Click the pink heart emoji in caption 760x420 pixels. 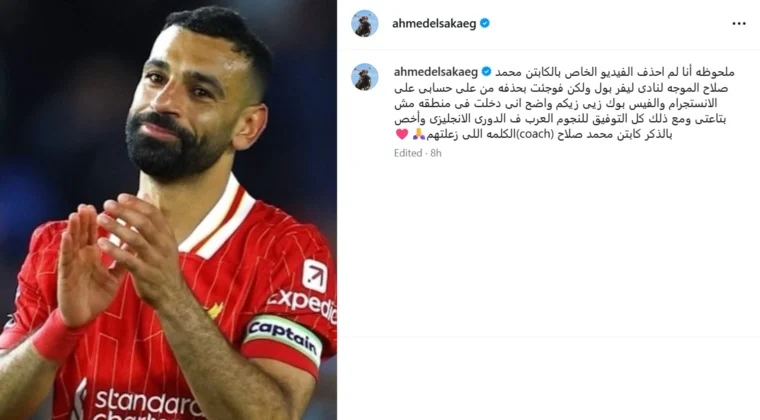[x=402, y=134]
